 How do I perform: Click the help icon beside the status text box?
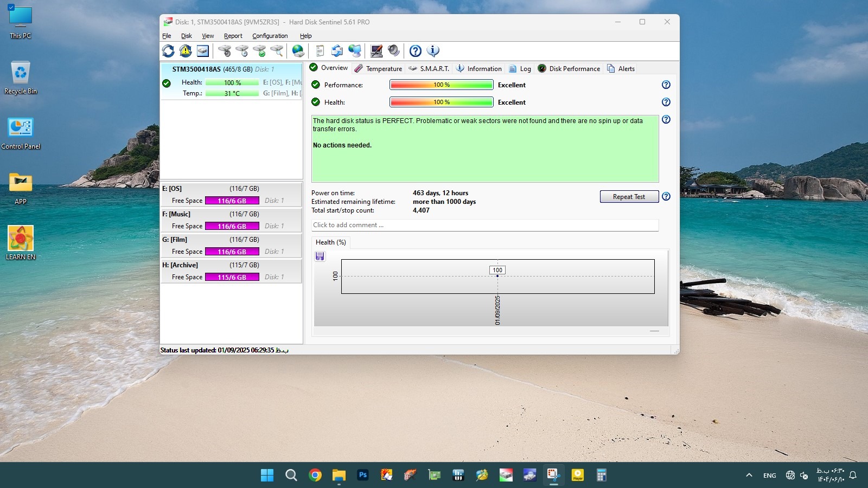(666, 119)
